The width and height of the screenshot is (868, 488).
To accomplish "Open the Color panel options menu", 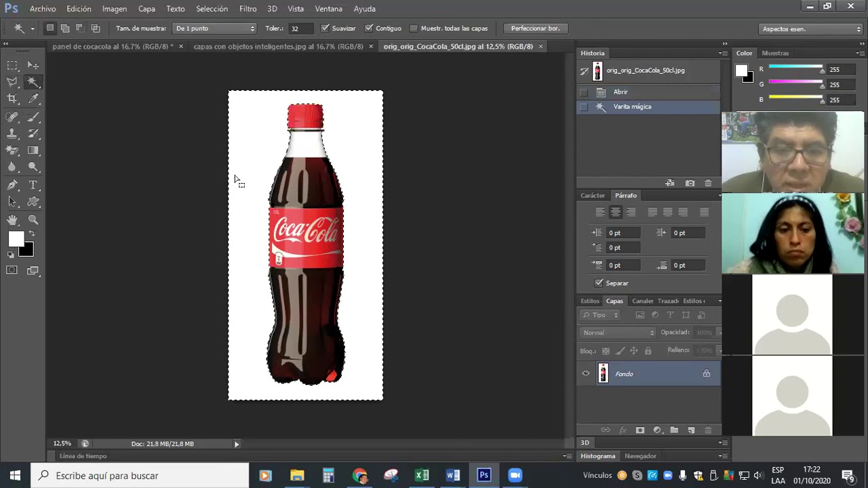I will pos(861,53).
